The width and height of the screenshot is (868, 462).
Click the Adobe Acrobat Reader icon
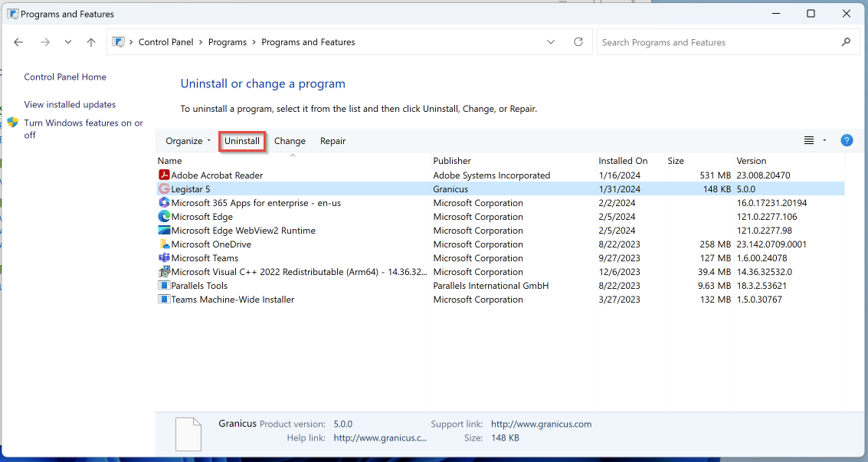coord(164,175)
